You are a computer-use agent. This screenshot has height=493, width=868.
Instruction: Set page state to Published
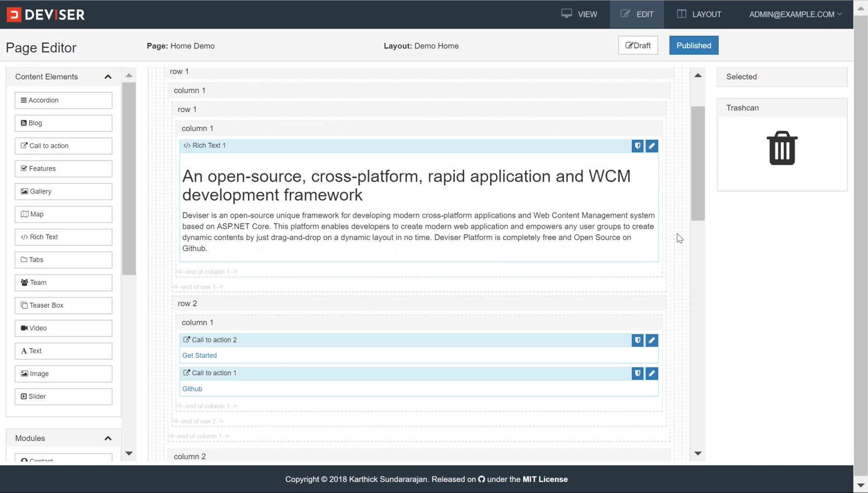click(x=693, y=45)
